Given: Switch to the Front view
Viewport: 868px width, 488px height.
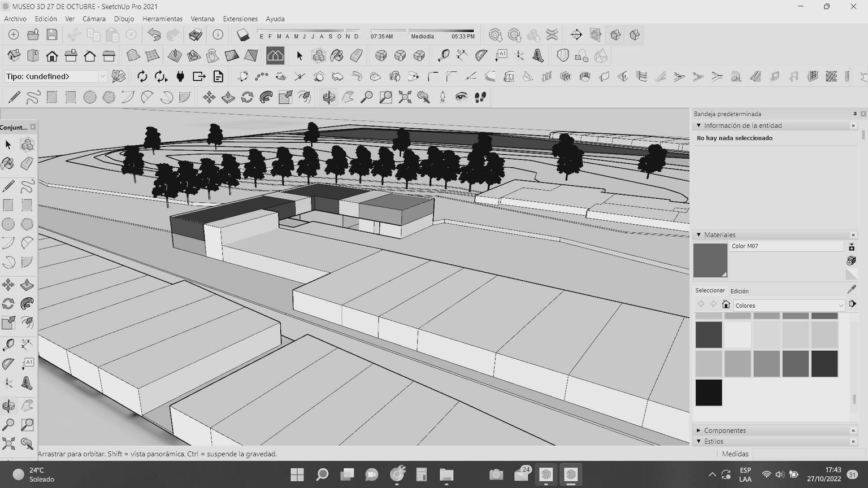Looking at the screenshot, I should [x=52, y=56].
